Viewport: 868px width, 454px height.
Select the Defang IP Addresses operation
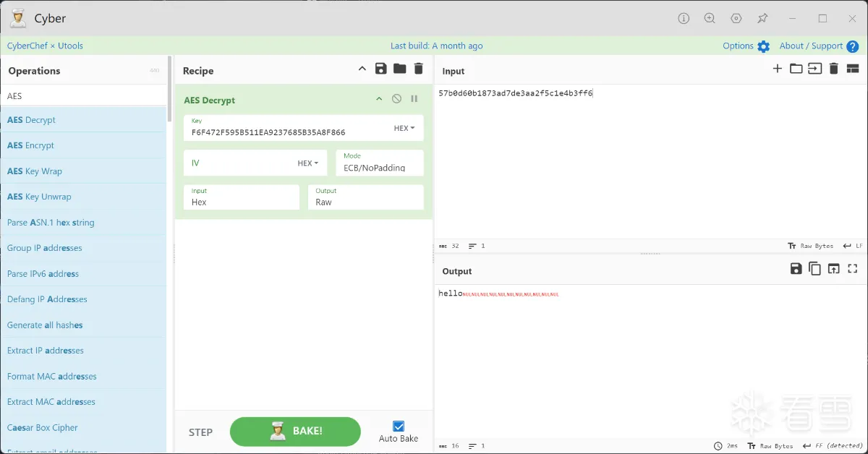83,299
